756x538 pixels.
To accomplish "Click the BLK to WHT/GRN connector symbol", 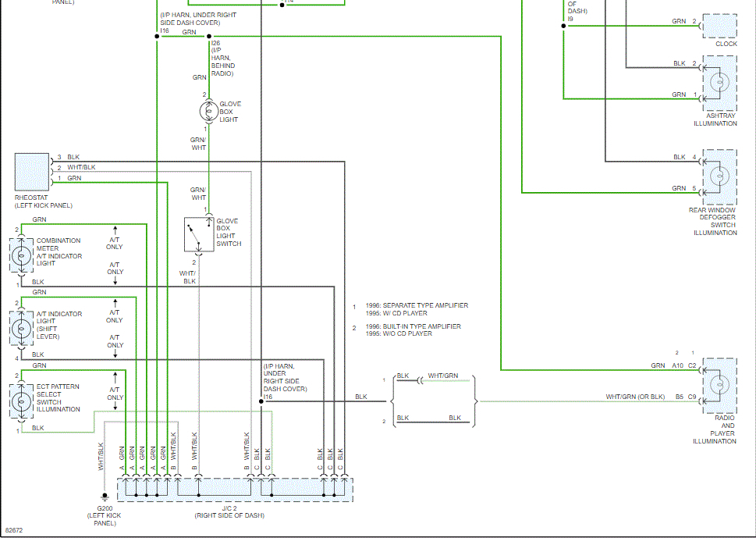I will 420,381.
